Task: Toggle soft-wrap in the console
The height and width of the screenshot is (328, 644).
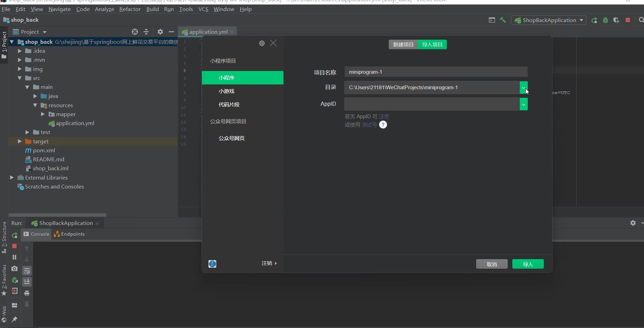Action: coord(27,271)
